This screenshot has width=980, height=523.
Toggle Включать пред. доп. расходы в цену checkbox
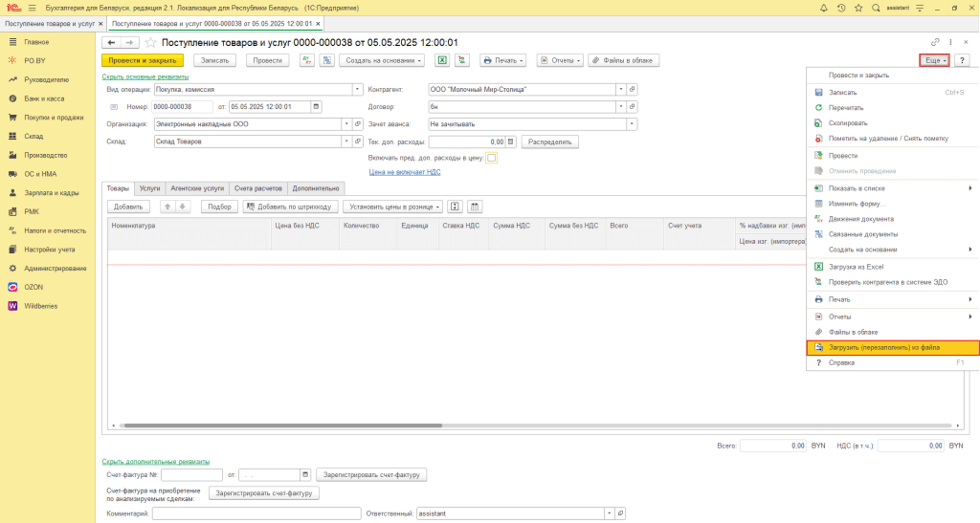point(492,158)
